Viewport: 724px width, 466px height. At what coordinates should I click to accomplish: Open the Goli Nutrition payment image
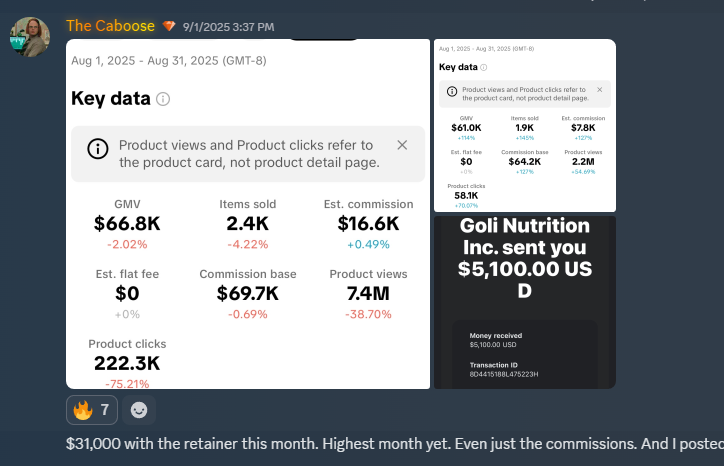524,302
